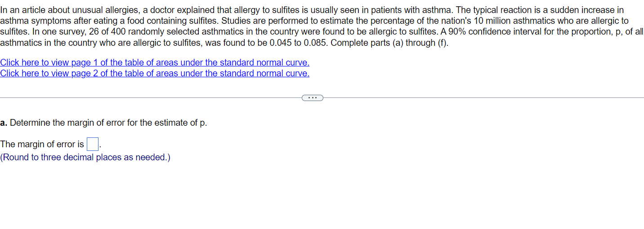The height and width of the screenshot is (229, 644).
Task: Focus the margin of error answer box
Action: pos(93,144)
